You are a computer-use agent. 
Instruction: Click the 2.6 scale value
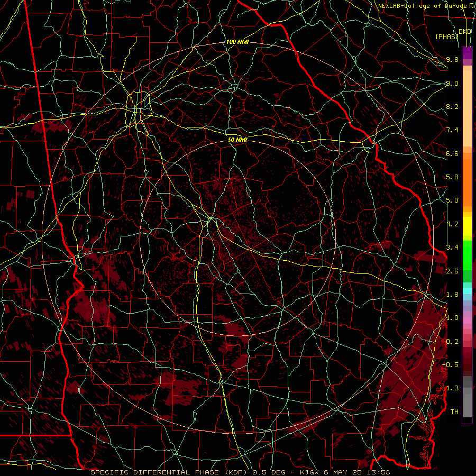pos(452,271)
